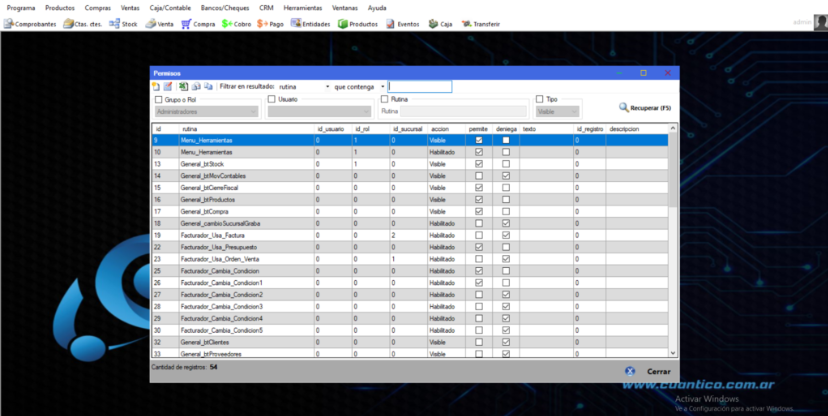Click the admin user avatar
Screen dimensions: 828x416
pos(820,22)
